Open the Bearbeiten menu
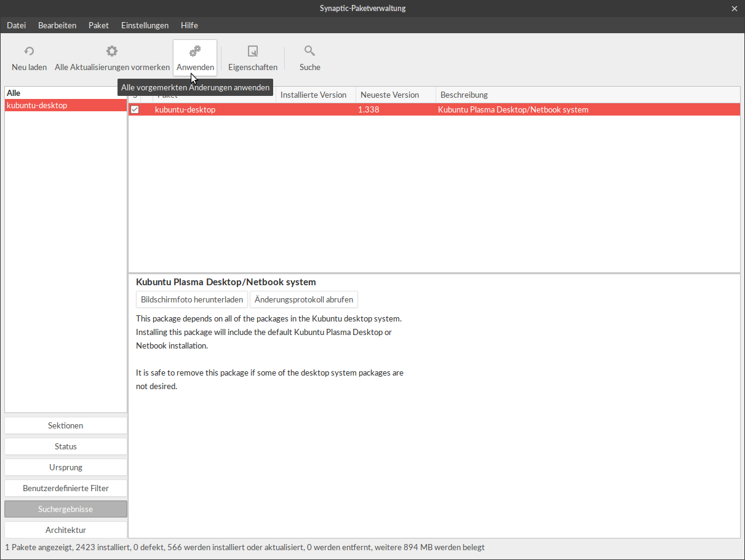Image resolution: width=745 pixels, height=560 pixels. 57,25
